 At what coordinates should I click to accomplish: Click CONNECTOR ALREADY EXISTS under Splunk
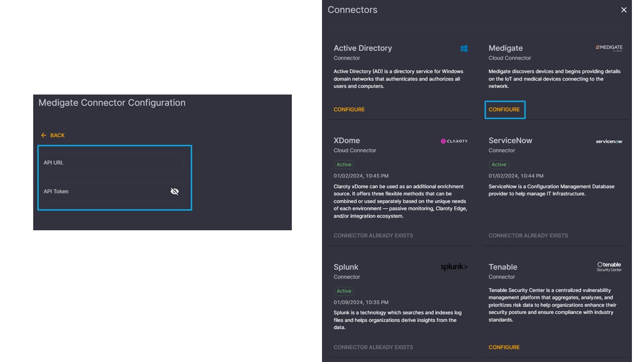tap(373, 347)
